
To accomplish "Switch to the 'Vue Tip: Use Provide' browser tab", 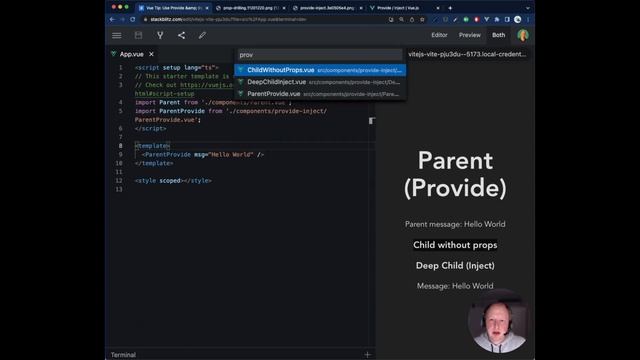I will pos(173,8).
